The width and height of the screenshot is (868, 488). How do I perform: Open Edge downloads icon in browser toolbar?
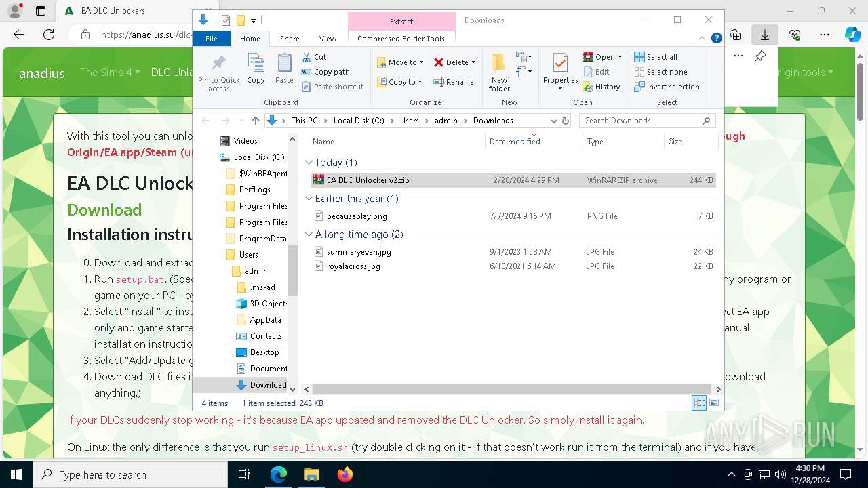[764, 35]
